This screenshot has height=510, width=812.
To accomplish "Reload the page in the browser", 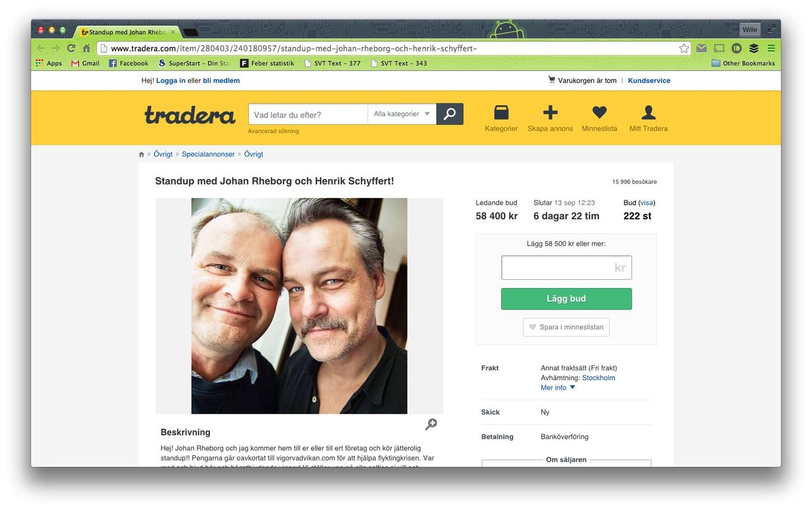I will 71,48.
